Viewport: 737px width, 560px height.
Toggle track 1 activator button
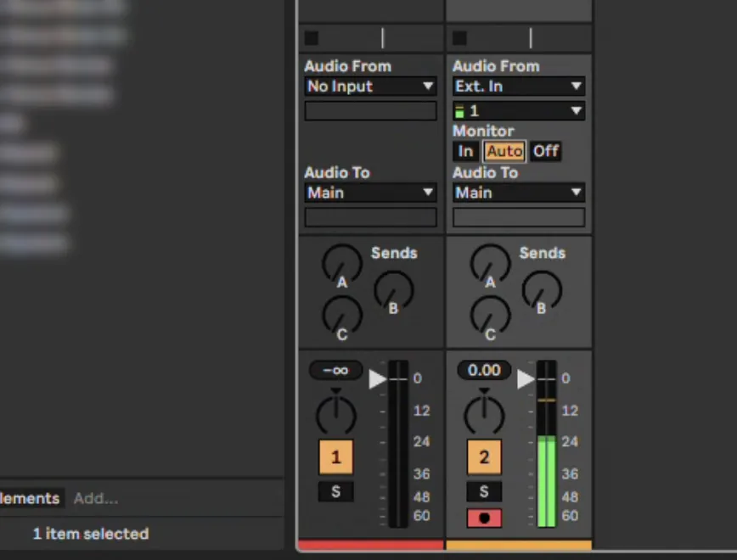(x=335, y=457)
